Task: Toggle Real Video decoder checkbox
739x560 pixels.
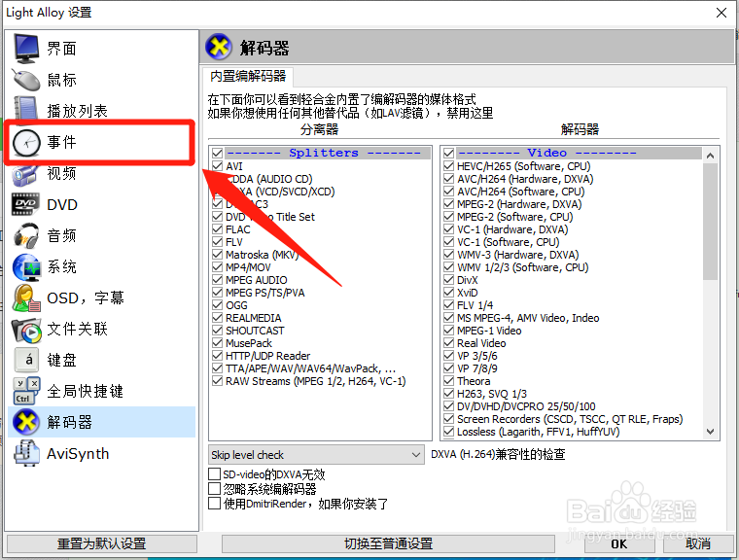Action: pos(448,342)
